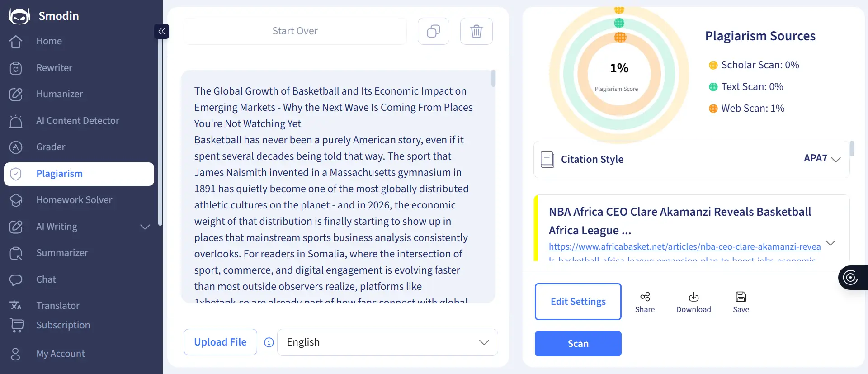
Task: Click the Smodin logo icon
Action: click(x=19, y=16)
